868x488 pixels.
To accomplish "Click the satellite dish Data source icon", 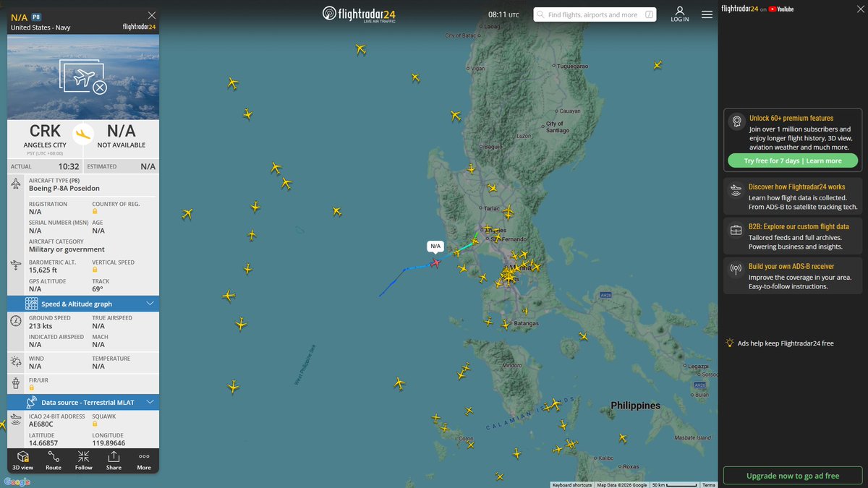I will [x=31, y=402].
